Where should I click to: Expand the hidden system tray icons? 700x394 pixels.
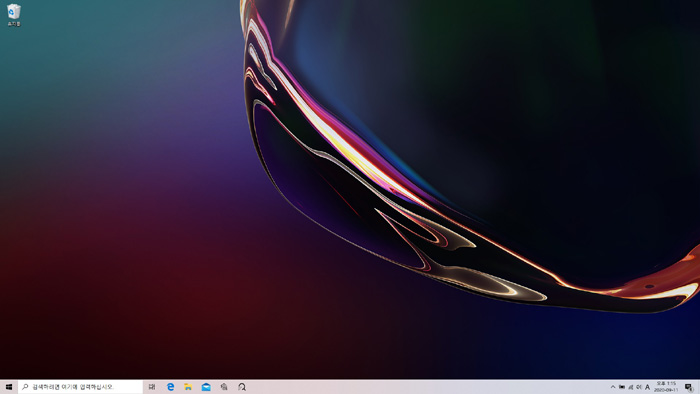click(613, 387)
